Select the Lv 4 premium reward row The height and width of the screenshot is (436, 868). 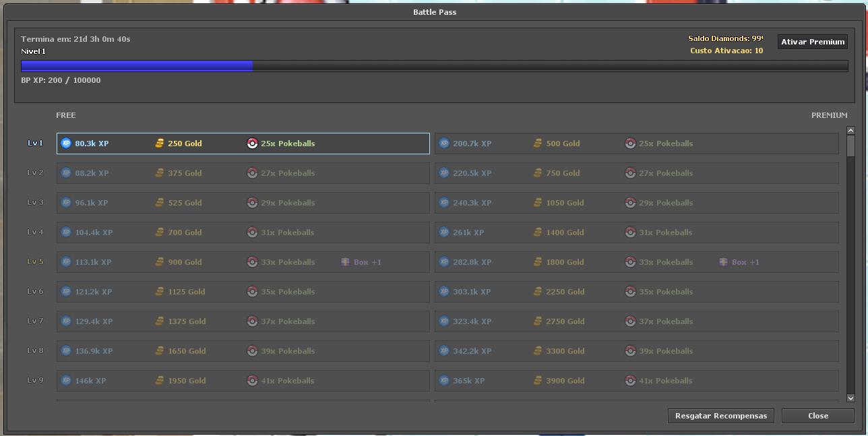(636, 232)
